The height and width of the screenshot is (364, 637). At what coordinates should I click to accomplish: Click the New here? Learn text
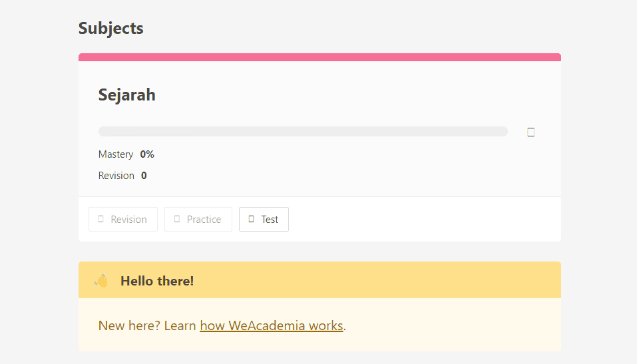tap(147, 325)
